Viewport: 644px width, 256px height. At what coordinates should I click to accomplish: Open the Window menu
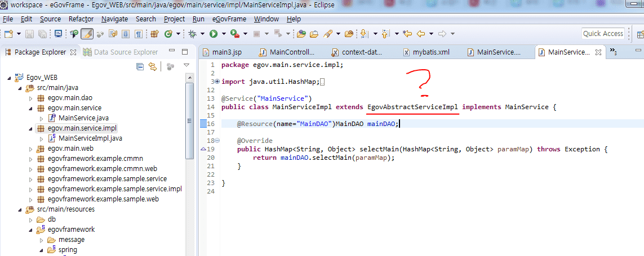pyautogui.click(x=266, y=19)
